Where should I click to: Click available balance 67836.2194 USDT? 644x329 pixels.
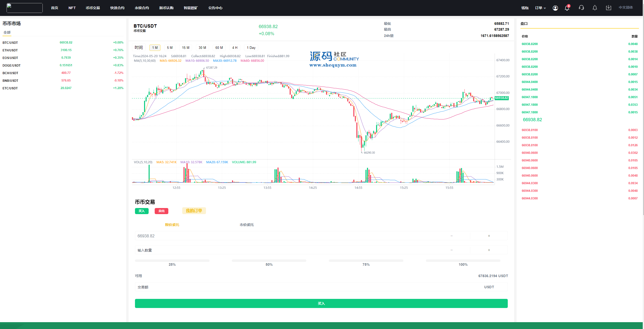coord(493,276)
